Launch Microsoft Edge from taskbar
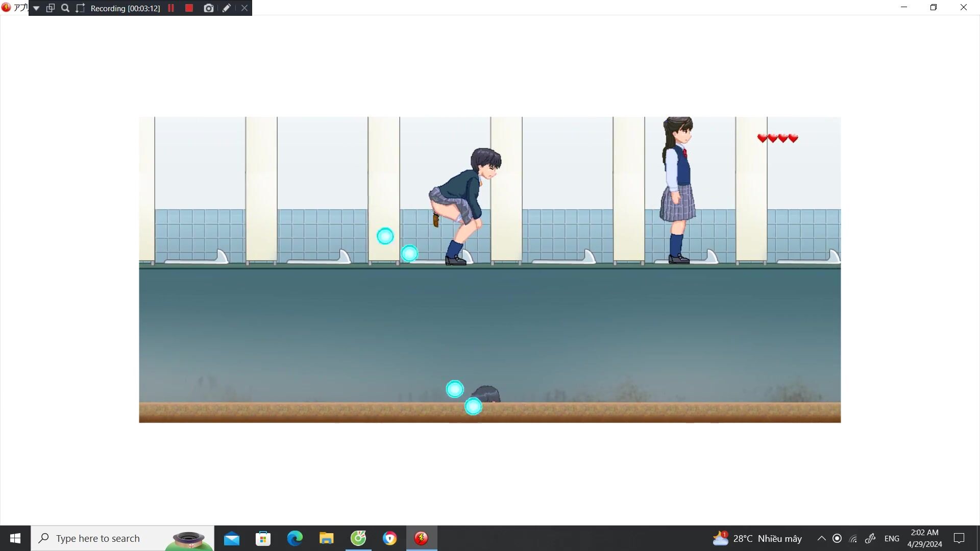This screenshot has height=551, width=980. (295, 538)
